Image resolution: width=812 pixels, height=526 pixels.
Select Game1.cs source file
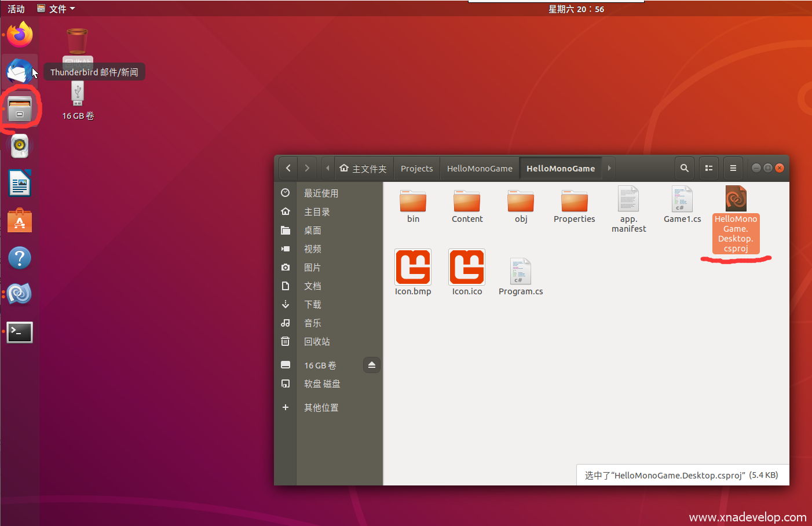coord(682,199)
